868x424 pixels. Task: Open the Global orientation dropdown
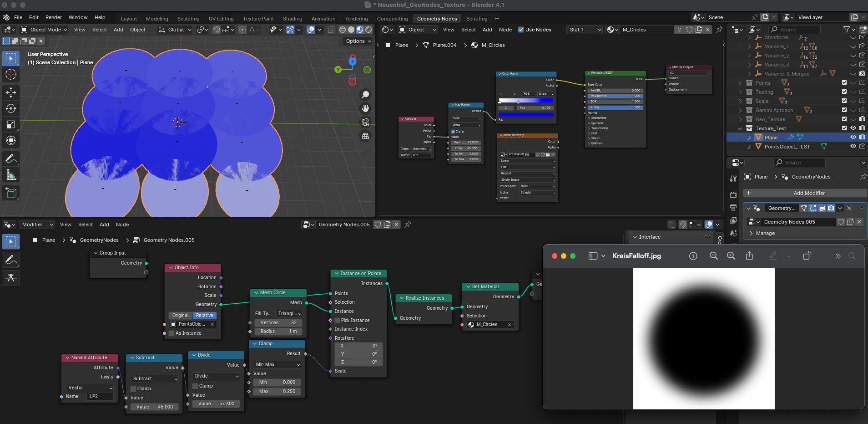[x=175, y=30]
